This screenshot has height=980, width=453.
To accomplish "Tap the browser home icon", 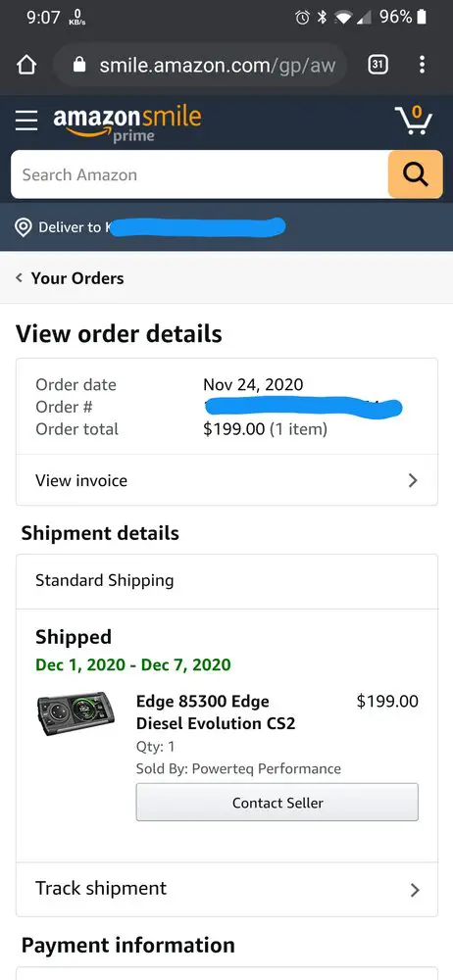I will tap(26, 65).
